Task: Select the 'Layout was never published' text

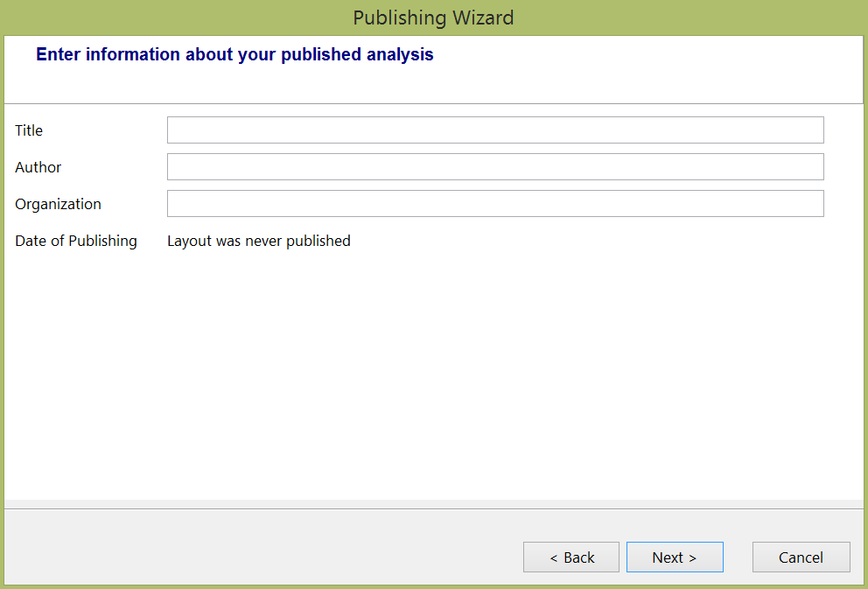Action: (x=259, y=241)
